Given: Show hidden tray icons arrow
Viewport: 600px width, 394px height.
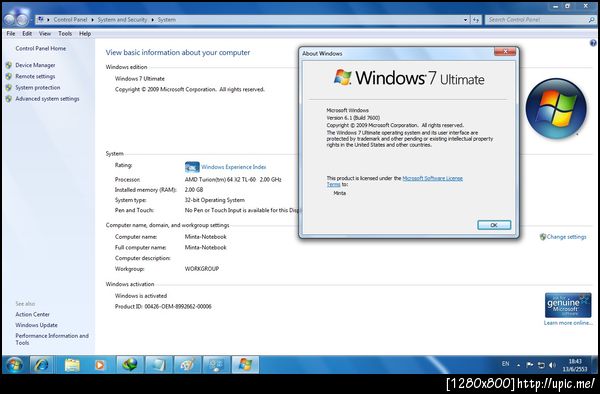Looking at the screenshot, I should pos(518,365).
